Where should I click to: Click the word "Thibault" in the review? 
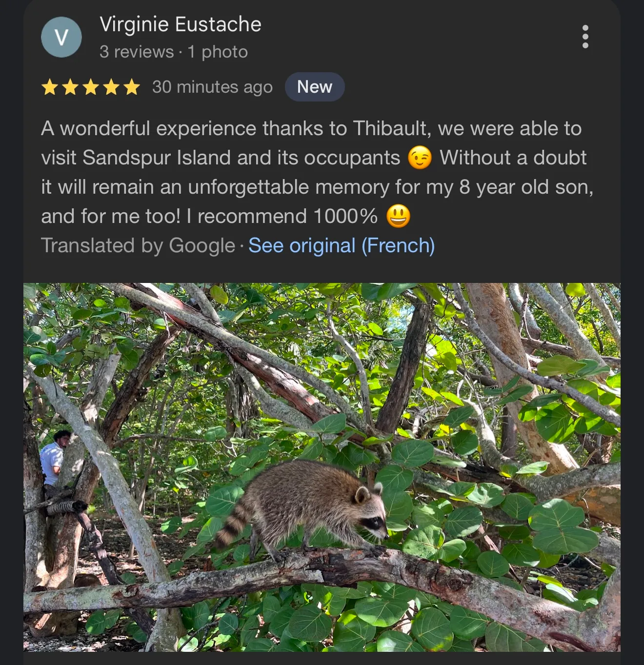[x=390, y=129]
